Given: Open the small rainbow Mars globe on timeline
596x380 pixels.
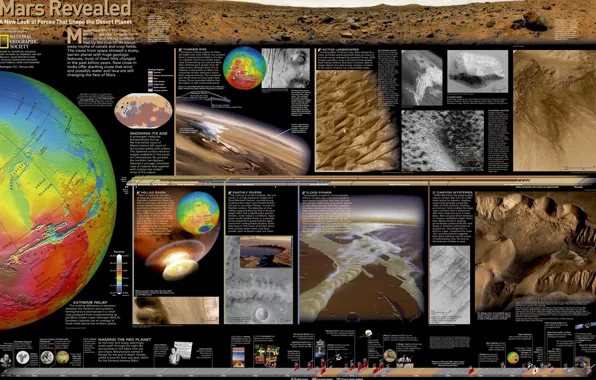Looking at the screenshot, I should click(513, 358).
